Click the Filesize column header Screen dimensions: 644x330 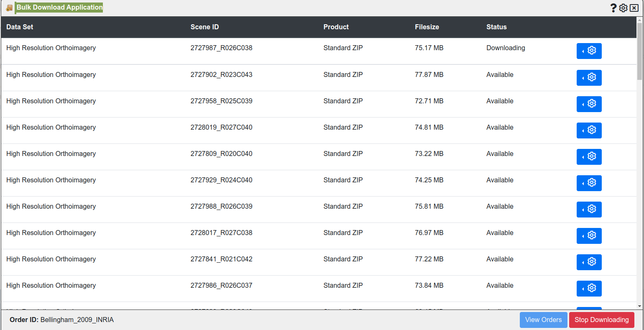[x=427, y=27]
